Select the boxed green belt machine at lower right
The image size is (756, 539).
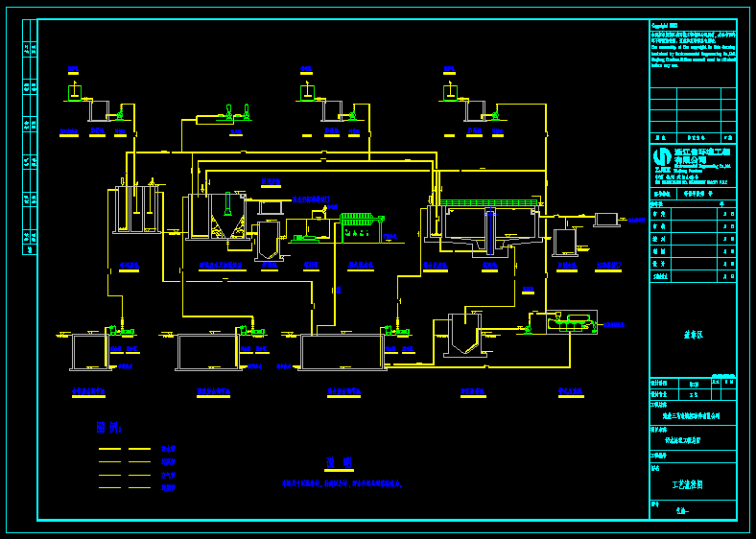pos(572,322)
